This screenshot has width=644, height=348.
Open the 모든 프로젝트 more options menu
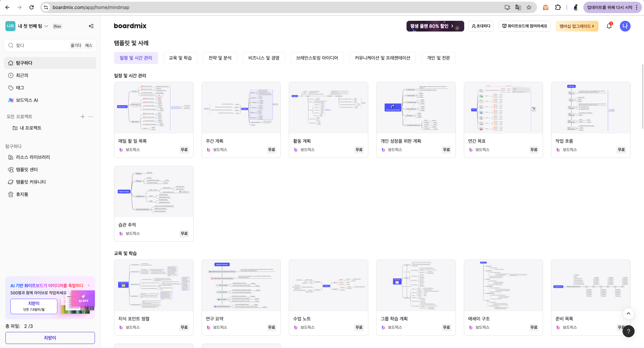coord(91,117)
